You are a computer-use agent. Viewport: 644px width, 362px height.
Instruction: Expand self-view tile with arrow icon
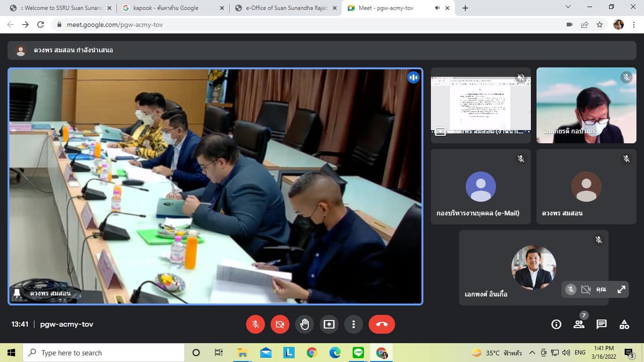(621, 289)
